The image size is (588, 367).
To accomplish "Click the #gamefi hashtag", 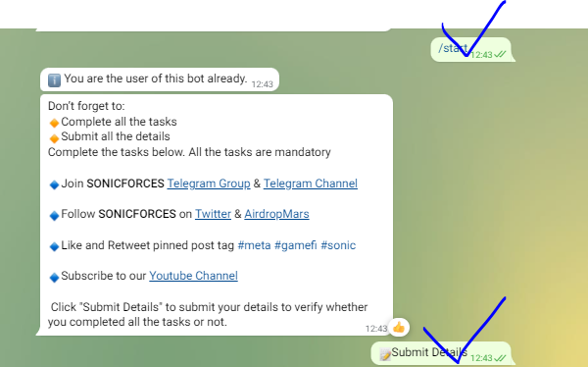I will tap(296, 245).
